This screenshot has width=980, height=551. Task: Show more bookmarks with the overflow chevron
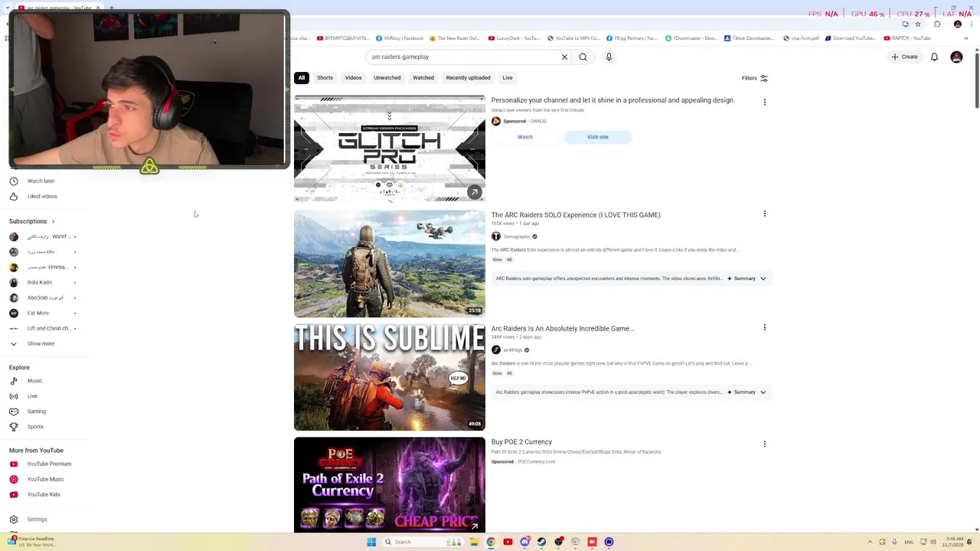pos(966,38)
